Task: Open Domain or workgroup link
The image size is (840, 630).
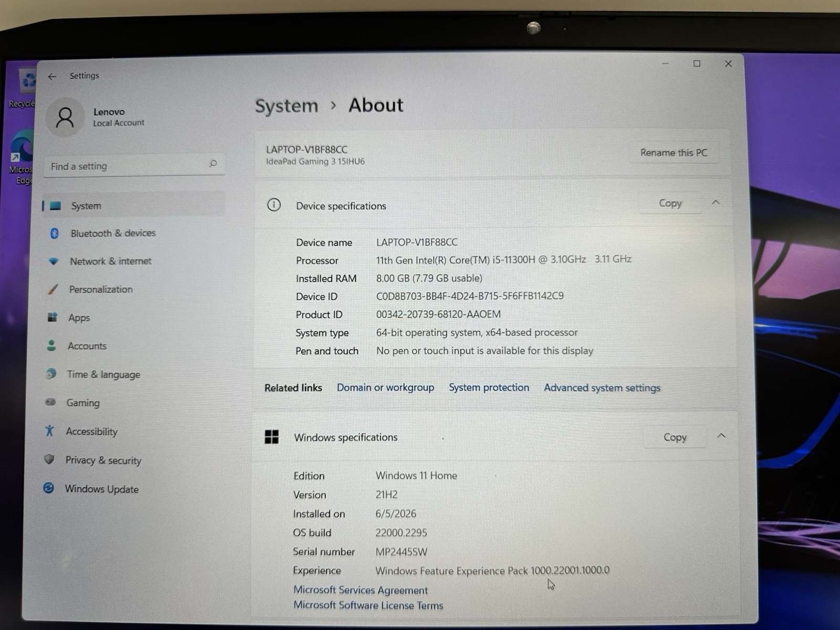Action: [x=385, y=387]
